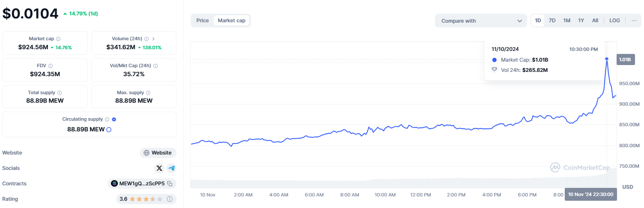Viewport: 644px width, 208px height.
Task: Expand Volume (24h) details arrow
Action: click(153, 39)
